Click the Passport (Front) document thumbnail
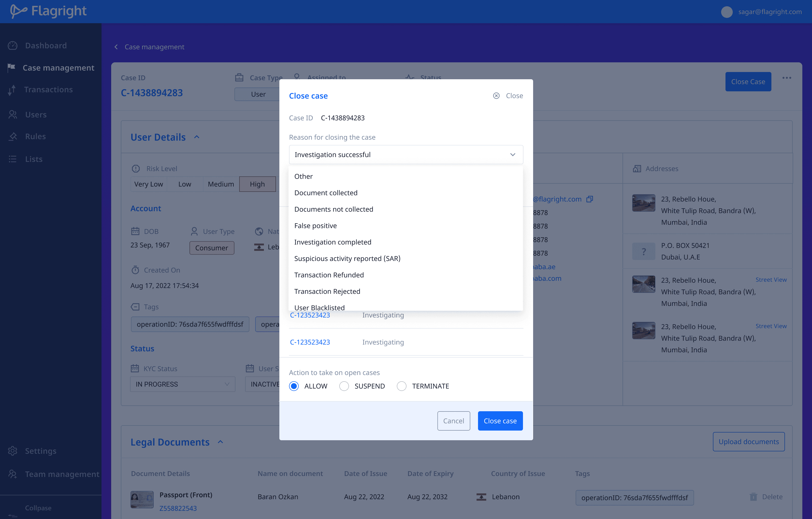The image size is (812, 519). (x=142, y=499)
